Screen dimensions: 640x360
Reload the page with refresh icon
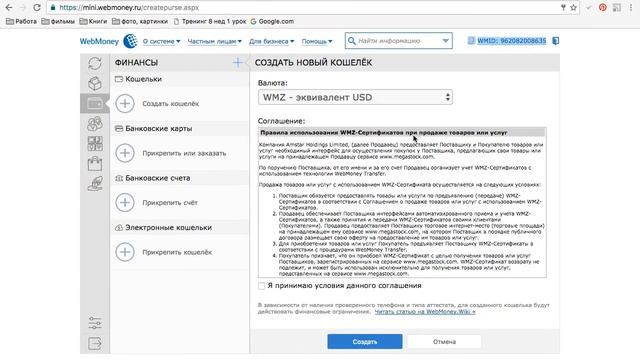click(37, 8)
